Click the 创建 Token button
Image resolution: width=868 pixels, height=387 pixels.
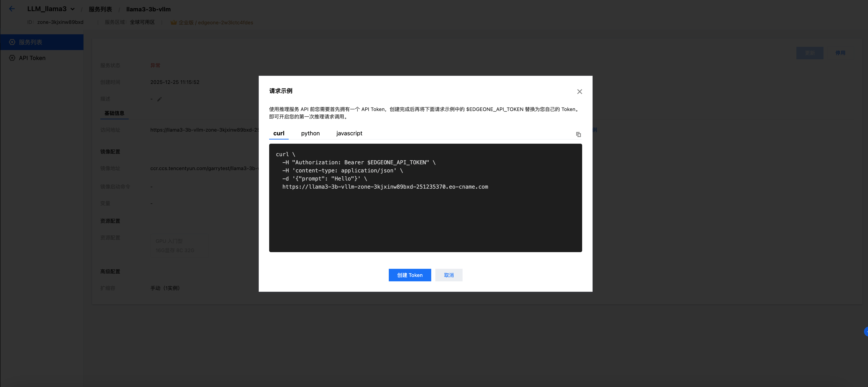tap(409, 275)
